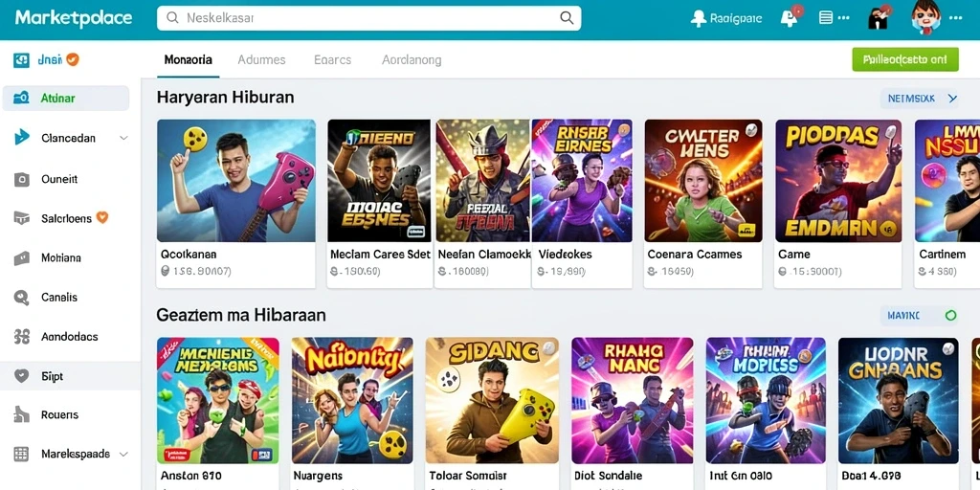Open the Nuargens thumbnail
This screenshot has height=490, width=980.
352,401
